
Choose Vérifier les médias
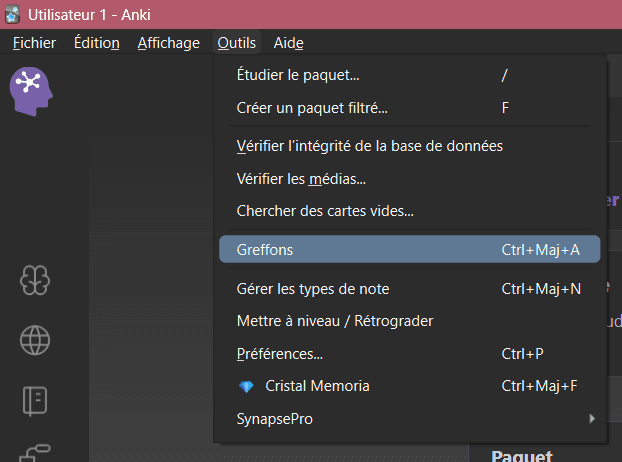click(410, 179)
